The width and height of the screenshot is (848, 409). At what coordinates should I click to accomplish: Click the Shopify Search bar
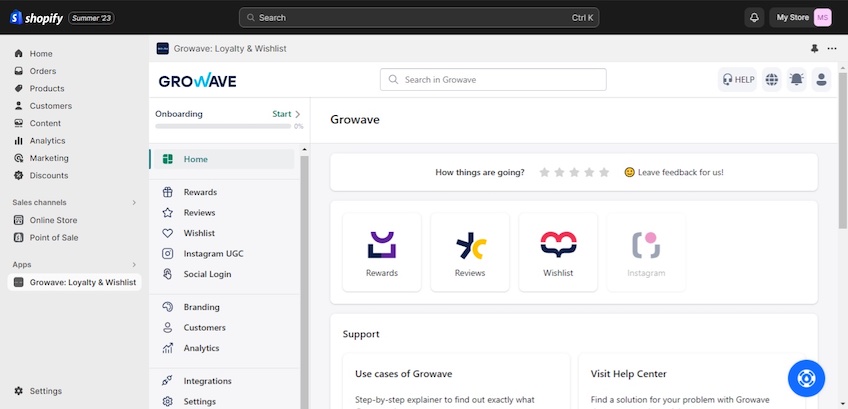coord(419,17)
